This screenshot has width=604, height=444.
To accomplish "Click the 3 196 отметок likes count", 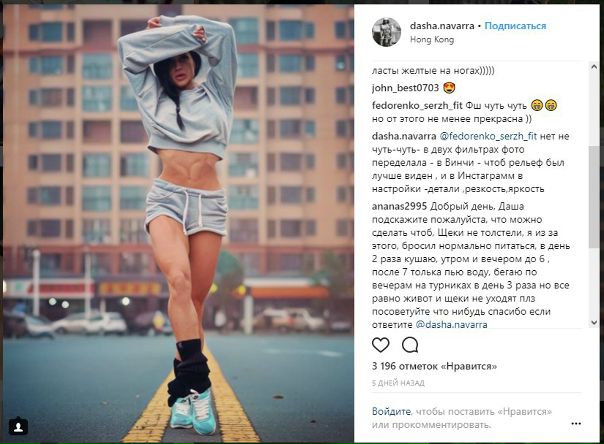I will pyautogui.click(x=434, y=366).
